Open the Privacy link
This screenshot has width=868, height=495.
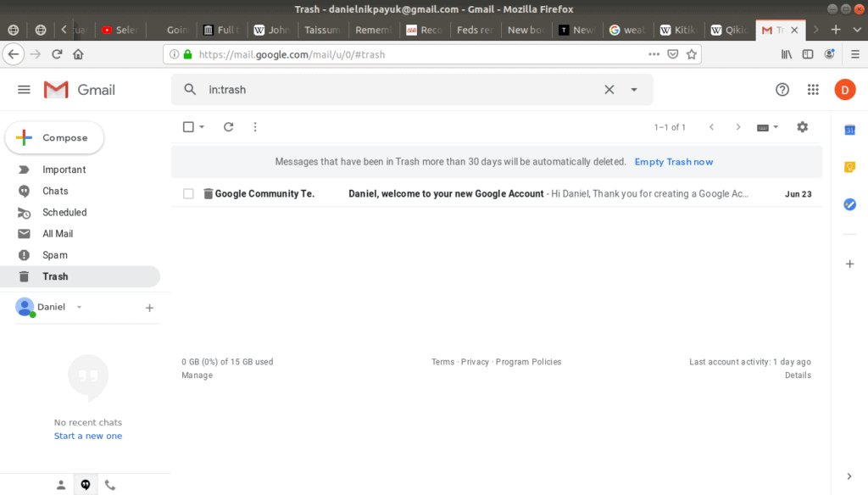click(475, 362)
